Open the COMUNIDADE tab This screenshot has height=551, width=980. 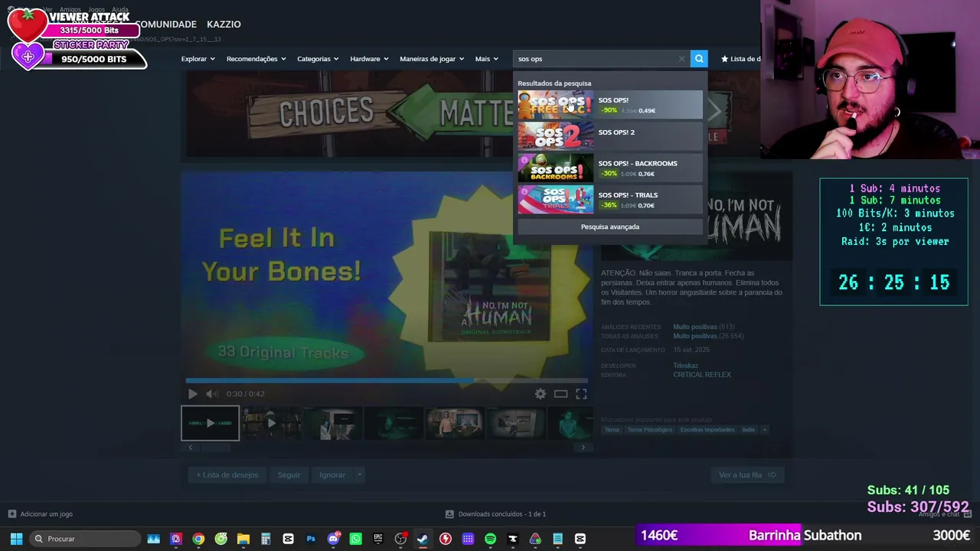(x=165, y=24)
